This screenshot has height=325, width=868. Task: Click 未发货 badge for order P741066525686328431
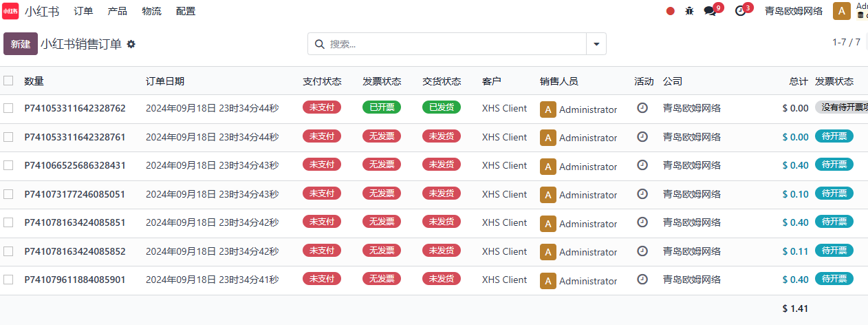click(442, 165)
